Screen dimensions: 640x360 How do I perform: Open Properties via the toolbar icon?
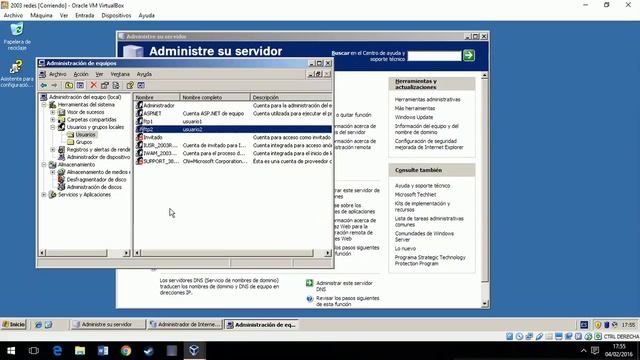(x=104, y=85)
